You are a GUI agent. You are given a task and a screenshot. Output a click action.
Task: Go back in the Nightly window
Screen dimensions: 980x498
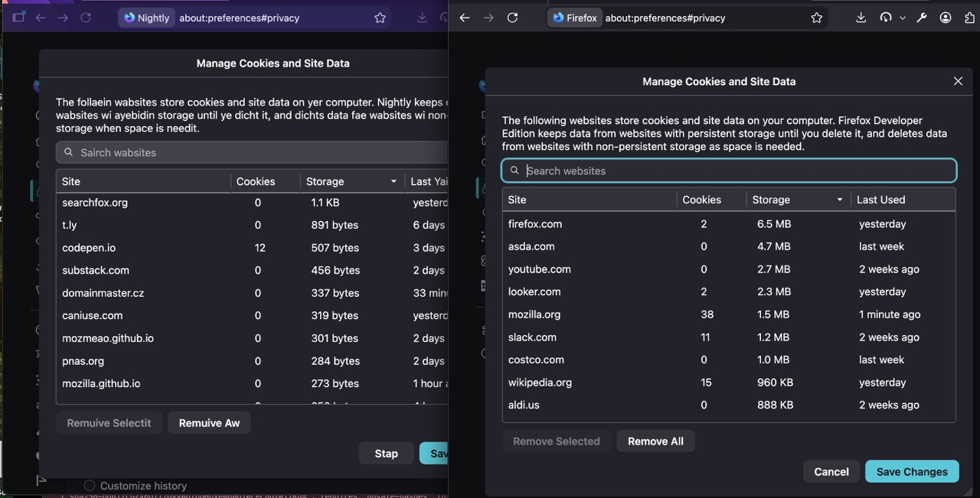(x=41, y=17)
